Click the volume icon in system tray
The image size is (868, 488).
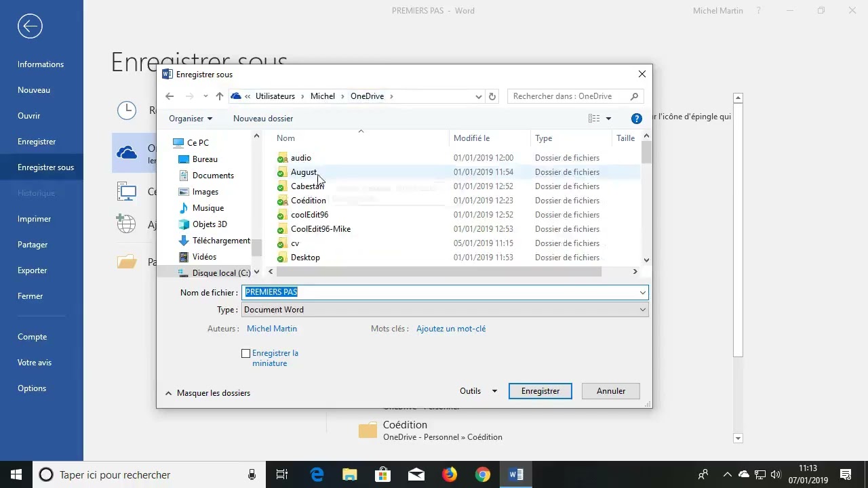(776, 474)
